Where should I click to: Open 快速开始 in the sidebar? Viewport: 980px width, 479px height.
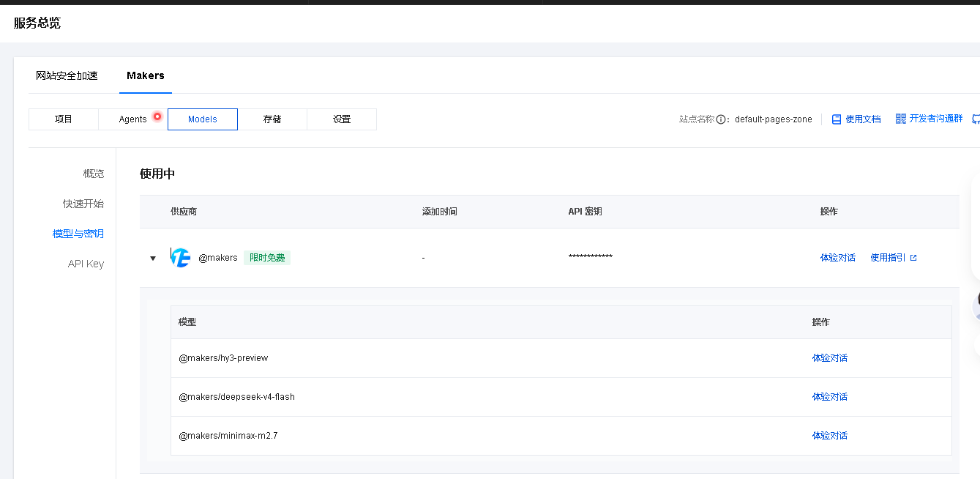pos(83,204)
